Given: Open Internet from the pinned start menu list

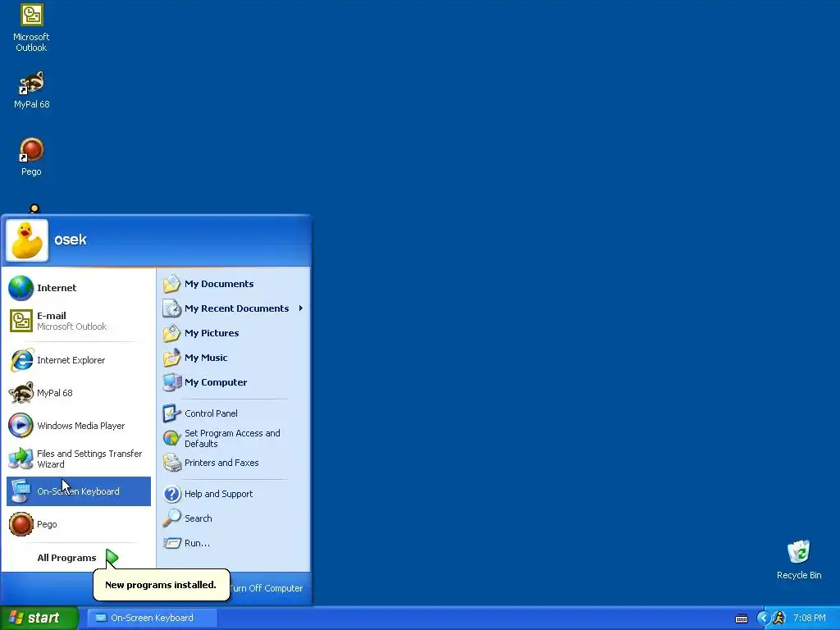Looking at the screenshot, I should coord(79,288).
